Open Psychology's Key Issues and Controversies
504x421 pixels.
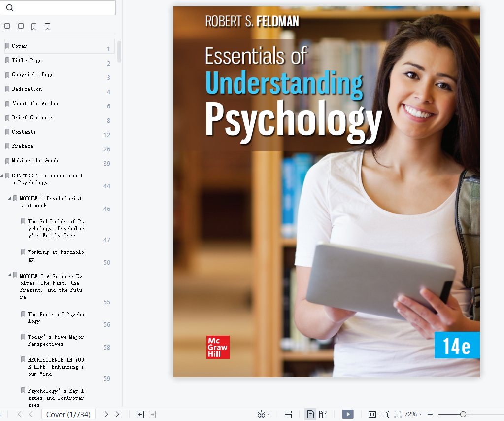click(x=56, y=398)
